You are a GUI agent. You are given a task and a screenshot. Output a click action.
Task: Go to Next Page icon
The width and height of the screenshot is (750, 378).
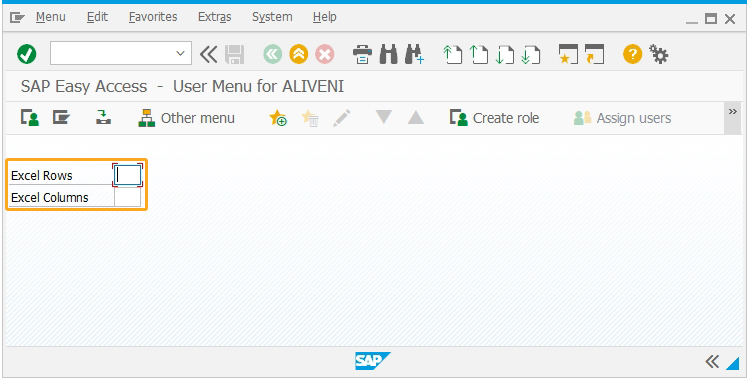click(x=504, y=54)
